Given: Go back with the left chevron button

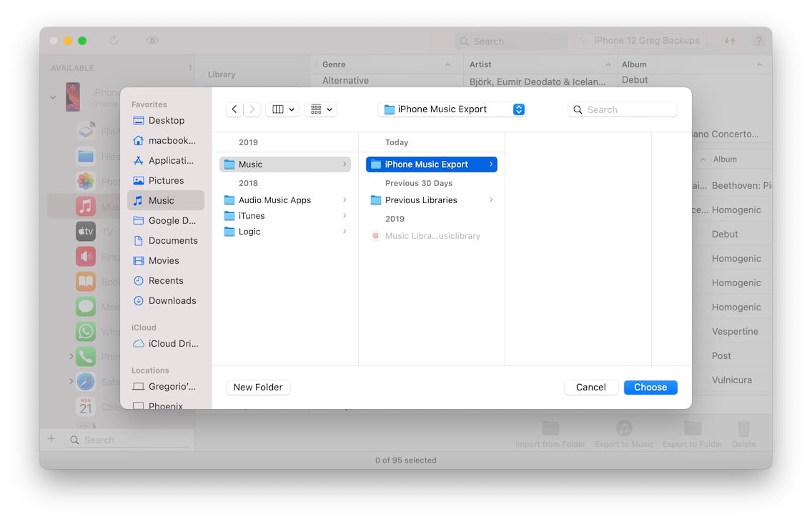Looking at the screenshot, I should pos(234,109).
